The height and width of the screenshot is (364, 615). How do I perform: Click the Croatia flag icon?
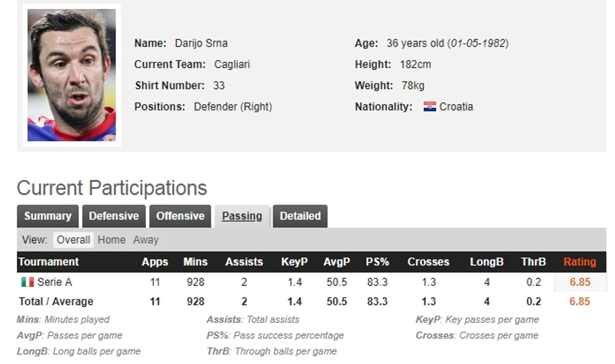[x=430, y=107]
